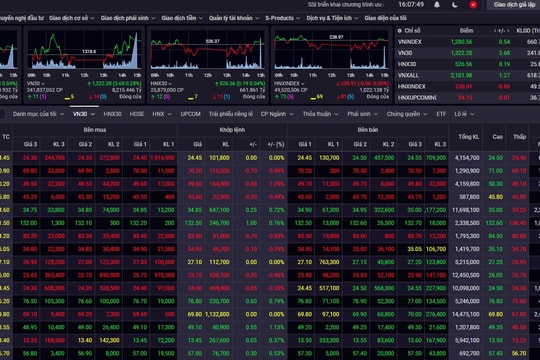The height and width of the screenshot is (360, 540).
Task: Switch to the ETF tab
Action: coord(441,114)
